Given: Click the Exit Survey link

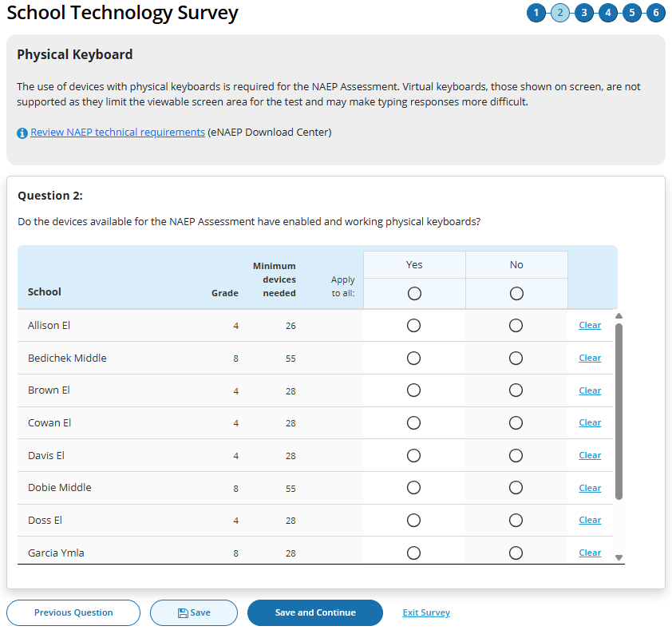Looking at the screenshot, I should (426, 612).
